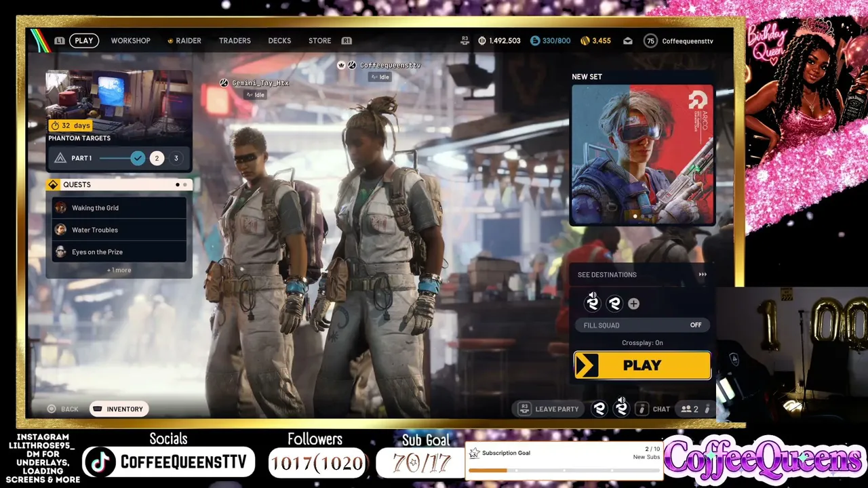The width and height of the screenshot is (868, 488).
Task: Open the STORE tab
Action: 320,41
